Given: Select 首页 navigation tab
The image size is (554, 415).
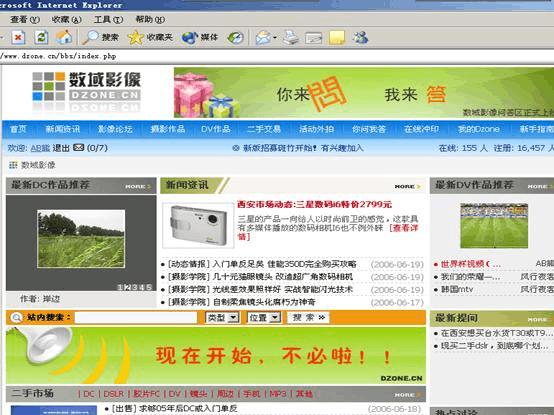Looking at the screenshot, I should point(18,129).
